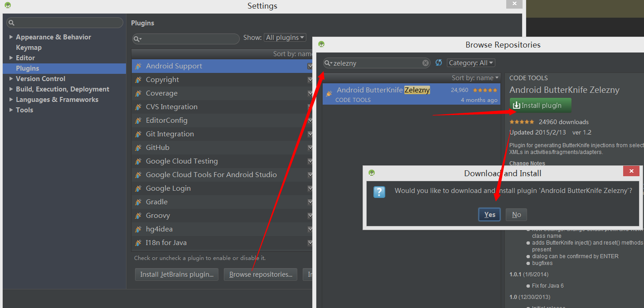
Task: Select the hg4idea plugin row
Action: point(222,229)
